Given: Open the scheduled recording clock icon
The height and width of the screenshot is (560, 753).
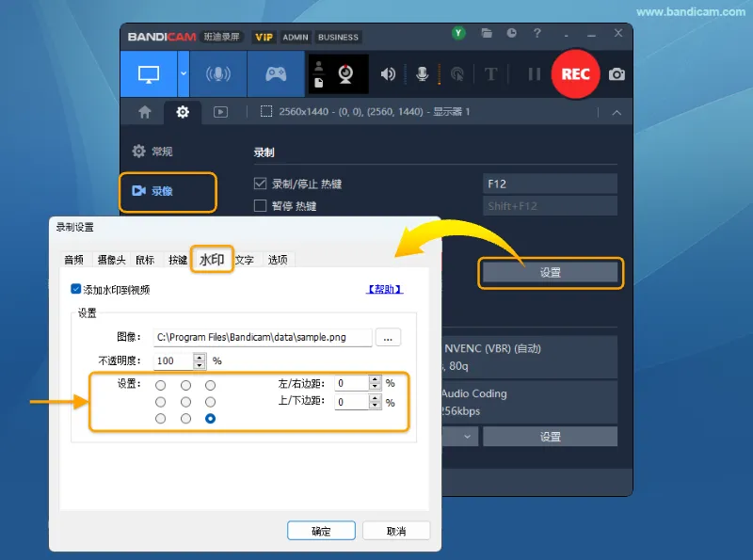Looking at the screenshot, I should coord(512,33).
